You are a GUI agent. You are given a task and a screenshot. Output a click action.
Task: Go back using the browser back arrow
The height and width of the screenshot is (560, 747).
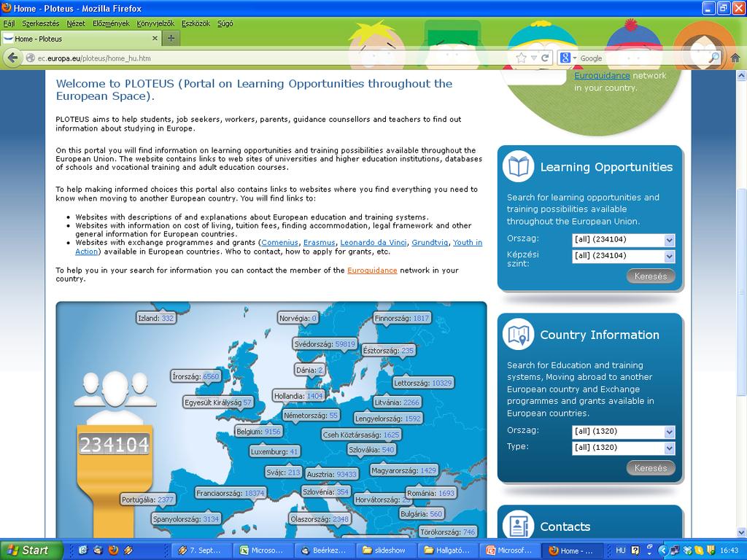13,58
